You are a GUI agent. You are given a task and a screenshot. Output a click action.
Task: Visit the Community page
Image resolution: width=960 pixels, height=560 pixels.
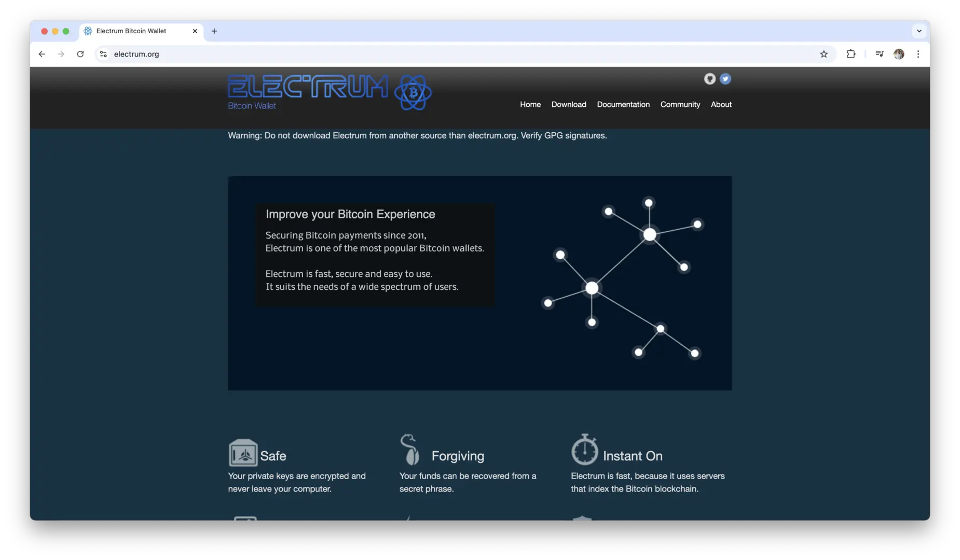[x=680, y=104]
